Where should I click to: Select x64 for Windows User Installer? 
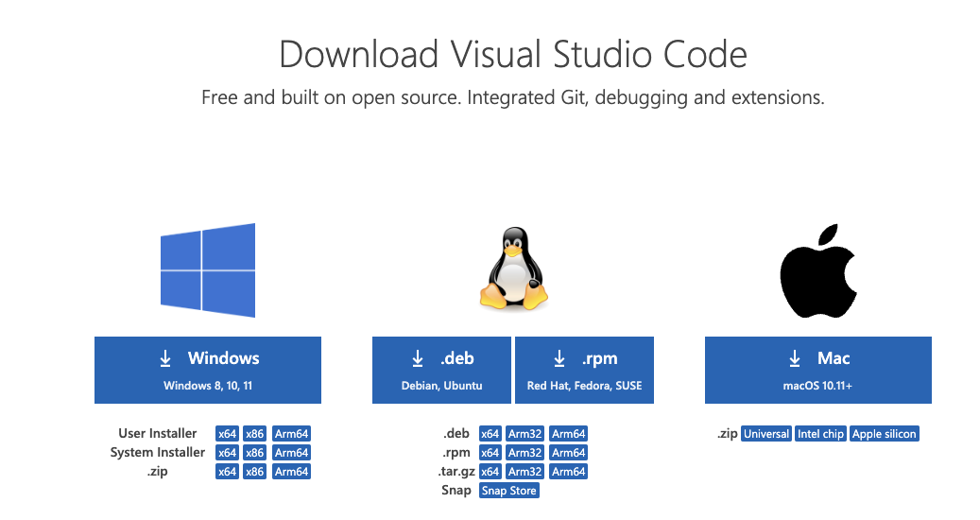(227, 434)
